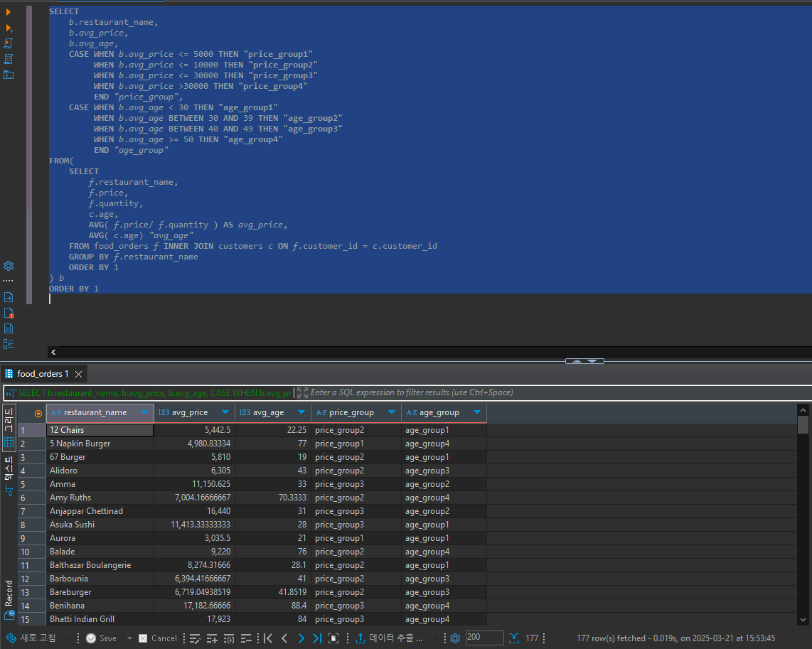Jump to last row navigation arrow
The width and height of the screenshot is (812, 649).
pyautogui.click(x=317, y=638)
